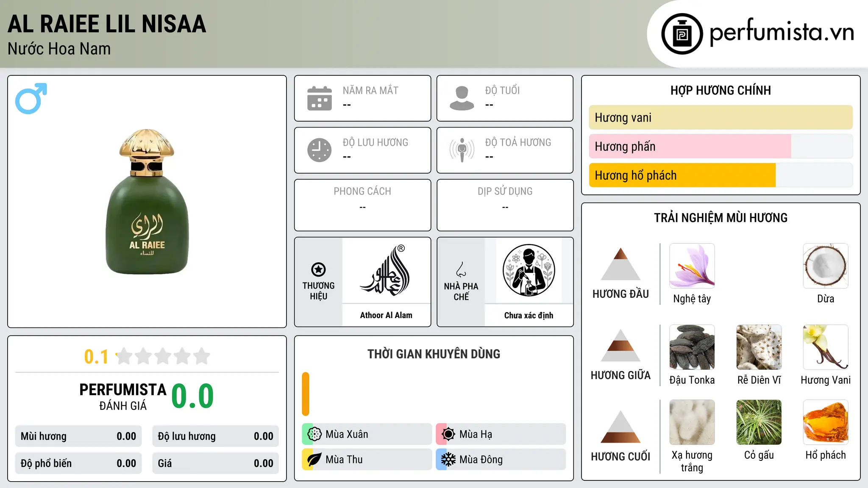Screen dimensions: 868x488
Task: Click the perfumista.vn perfume bottle logo icon
Action: pos(682,34)
